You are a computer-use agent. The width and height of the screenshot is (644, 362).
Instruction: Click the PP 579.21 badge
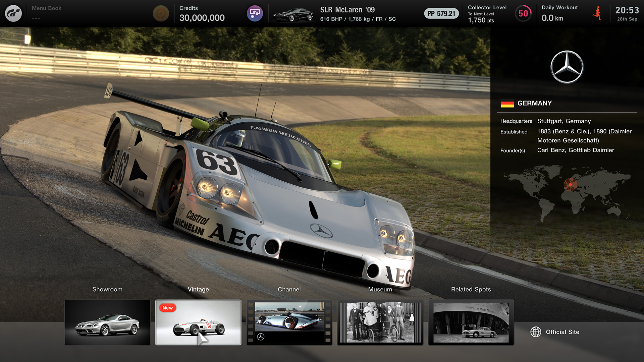point(441,13)
